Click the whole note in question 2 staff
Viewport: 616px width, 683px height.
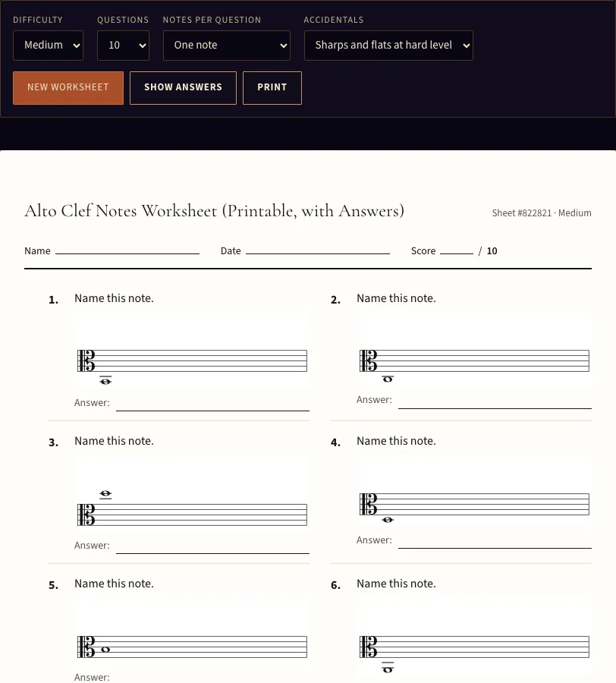(388, 379)
